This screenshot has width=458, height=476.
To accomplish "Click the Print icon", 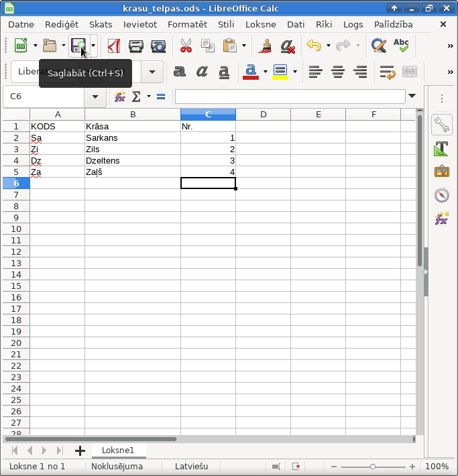I will 135,46.
